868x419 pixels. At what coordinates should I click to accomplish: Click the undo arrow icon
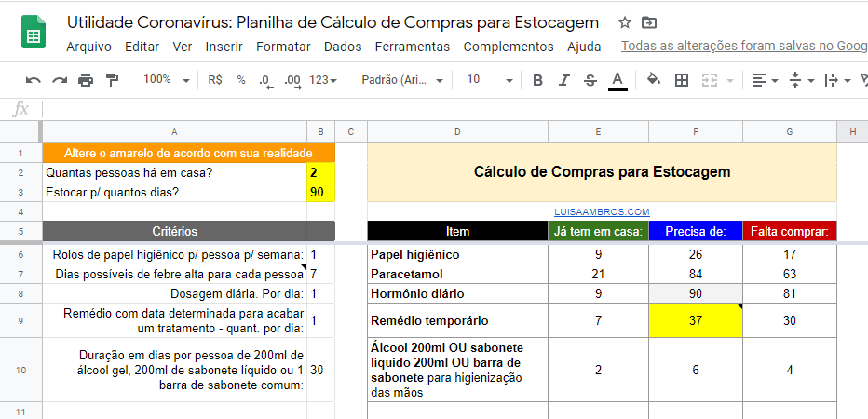(34, 80)
